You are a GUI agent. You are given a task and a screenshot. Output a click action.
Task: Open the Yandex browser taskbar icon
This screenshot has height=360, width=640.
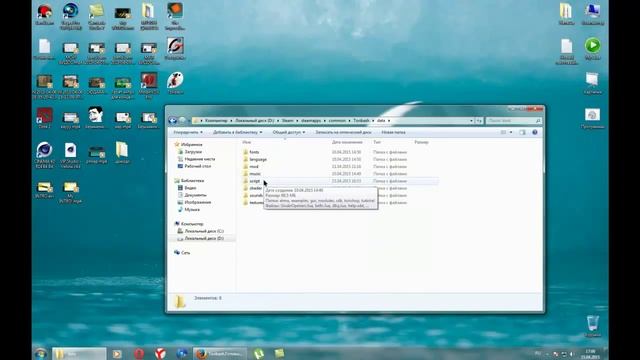pos(160,353)
